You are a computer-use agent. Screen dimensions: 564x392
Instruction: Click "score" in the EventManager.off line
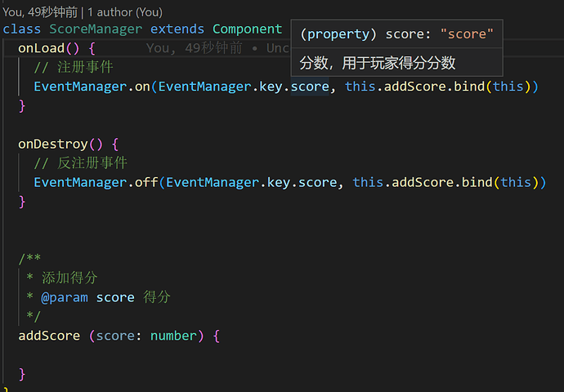pyautogui.click(x=317, y=182)
